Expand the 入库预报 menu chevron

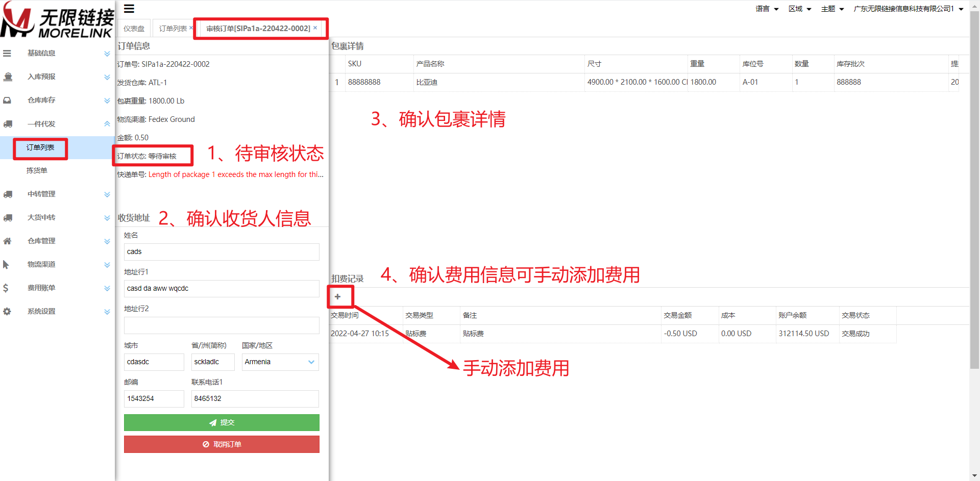tap(107, 77)
